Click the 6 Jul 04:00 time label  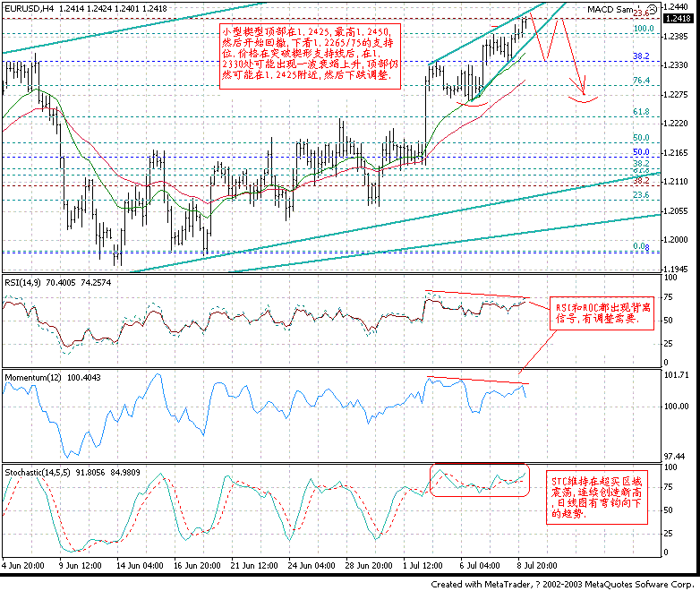click(x=480, y=566)
